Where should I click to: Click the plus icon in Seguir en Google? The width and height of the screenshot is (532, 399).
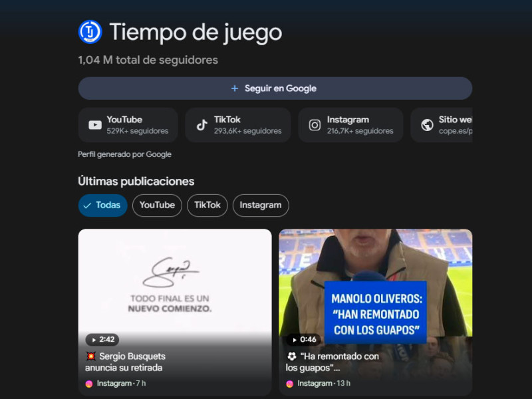(x=235, y=88)
